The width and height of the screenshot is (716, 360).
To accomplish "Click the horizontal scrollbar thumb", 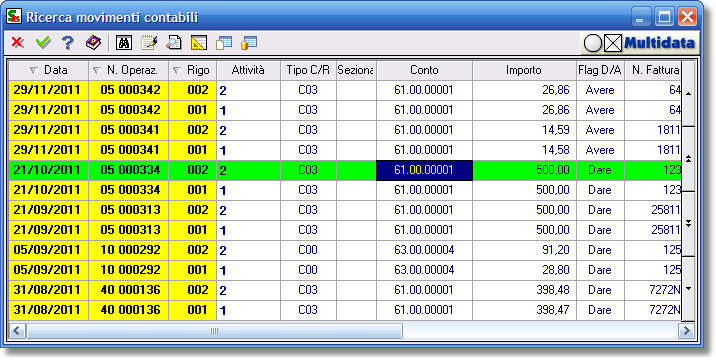I will pos(214,331).
